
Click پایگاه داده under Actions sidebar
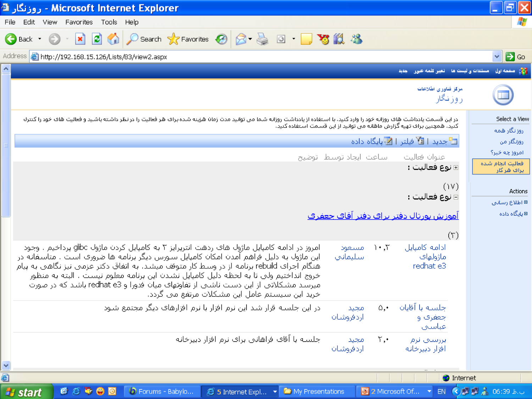tap(511, 214)
